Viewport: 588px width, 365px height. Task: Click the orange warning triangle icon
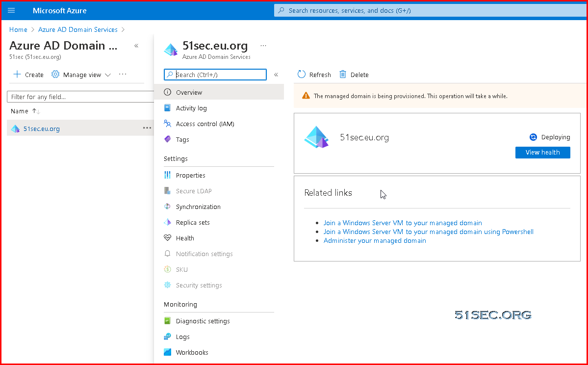click(x=306, y=96)
